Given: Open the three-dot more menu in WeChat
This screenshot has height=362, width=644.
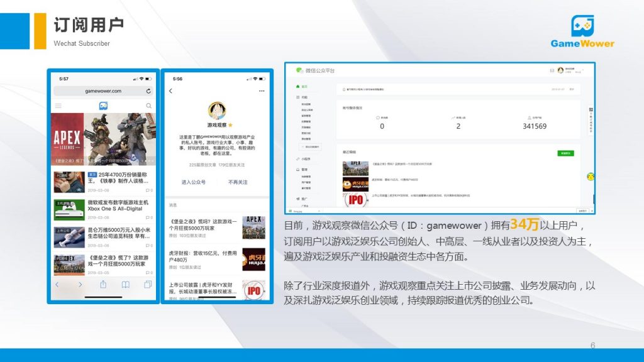Looking at the screenshot, I should point(262,90).
